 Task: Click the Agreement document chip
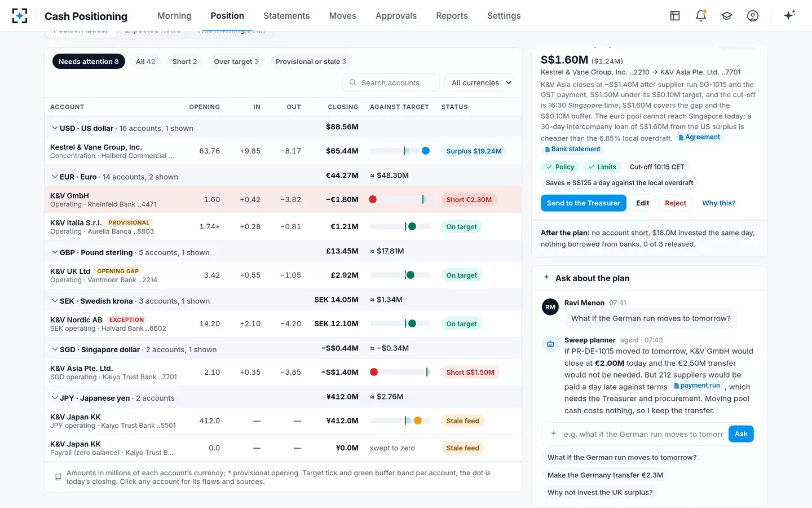[699, 137]
